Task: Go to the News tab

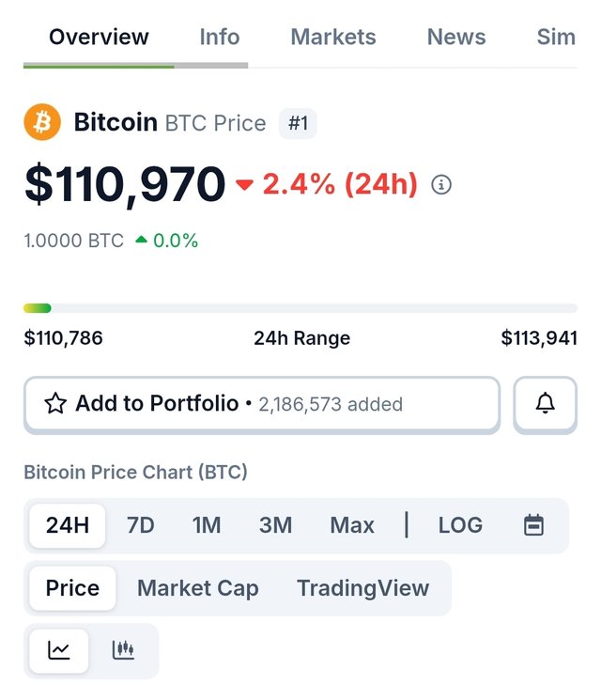Action: (456, 38)
